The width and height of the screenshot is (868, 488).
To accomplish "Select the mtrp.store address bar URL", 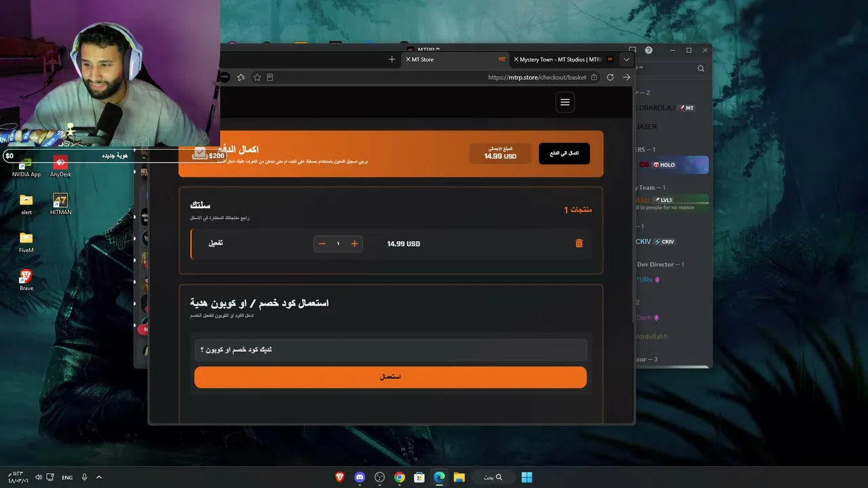I will [537, 77].
